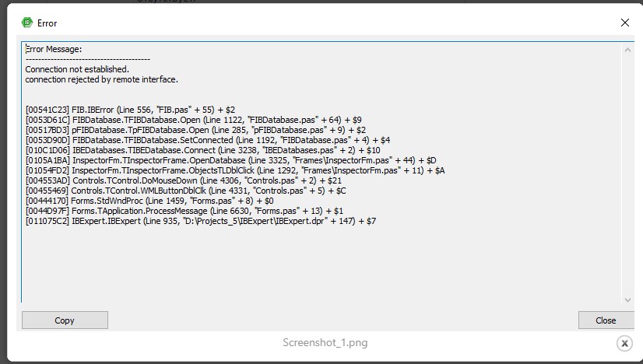
Task: Place cursor on "Connection not established." line
Action: pyautogui.click(x=77, y=69)
